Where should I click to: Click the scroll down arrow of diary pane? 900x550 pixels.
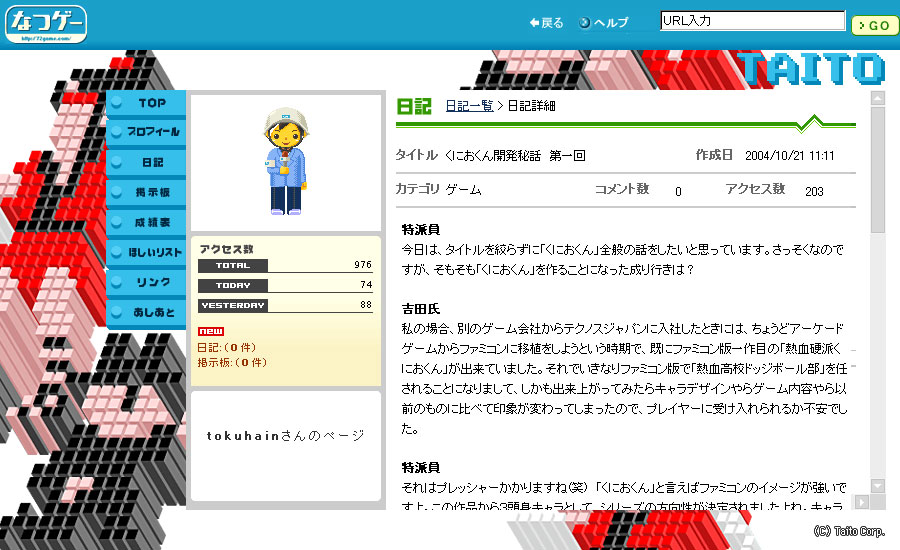878,486
